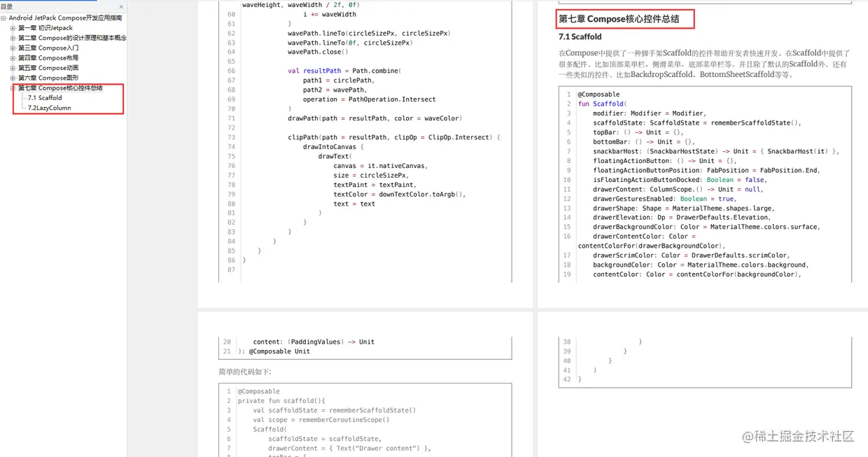Open outline entry 第六章 Compose图形
This screenshot has height=457, width=868.
point(48,78)
